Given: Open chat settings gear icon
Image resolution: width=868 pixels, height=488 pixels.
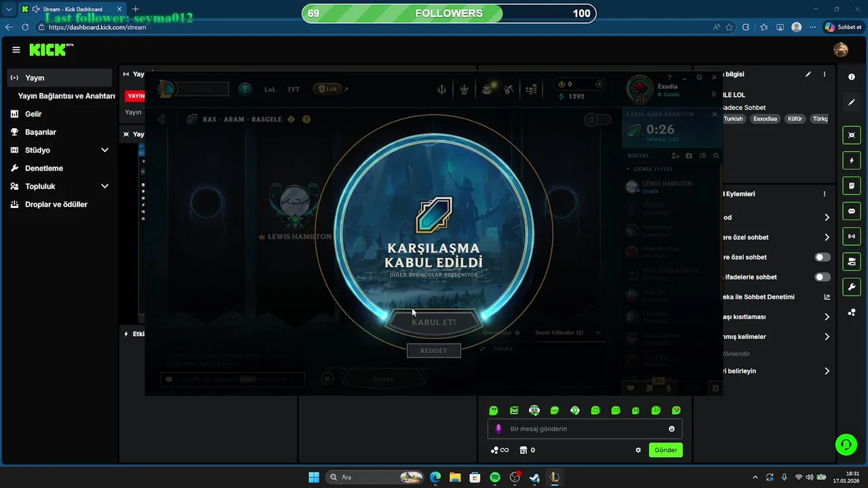Looking at the screenshot, I should [x=638, y=450].
